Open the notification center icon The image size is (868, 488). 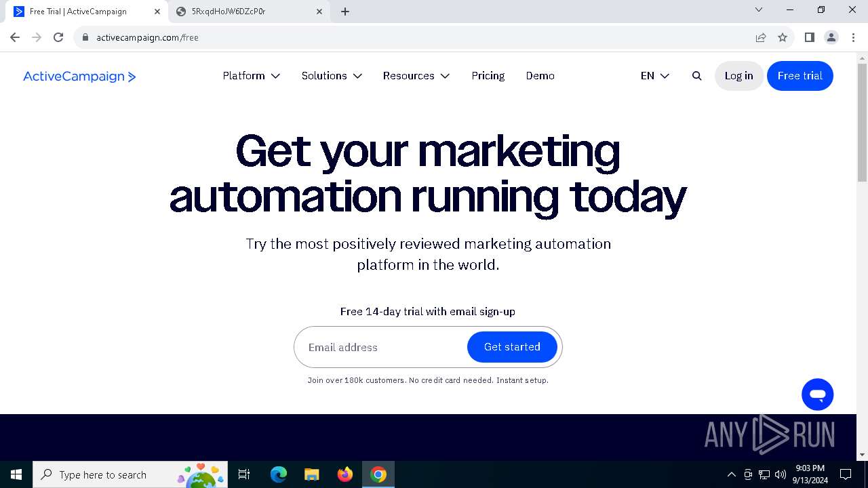(846, 474)
